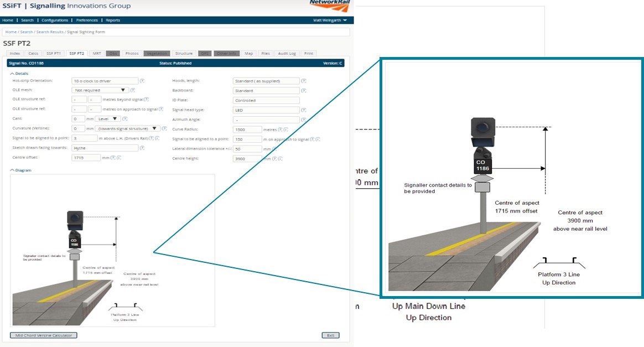
Task: Open help for Hot-strip Orientation field
Action: pyautogui.click(x=142, y=81)
